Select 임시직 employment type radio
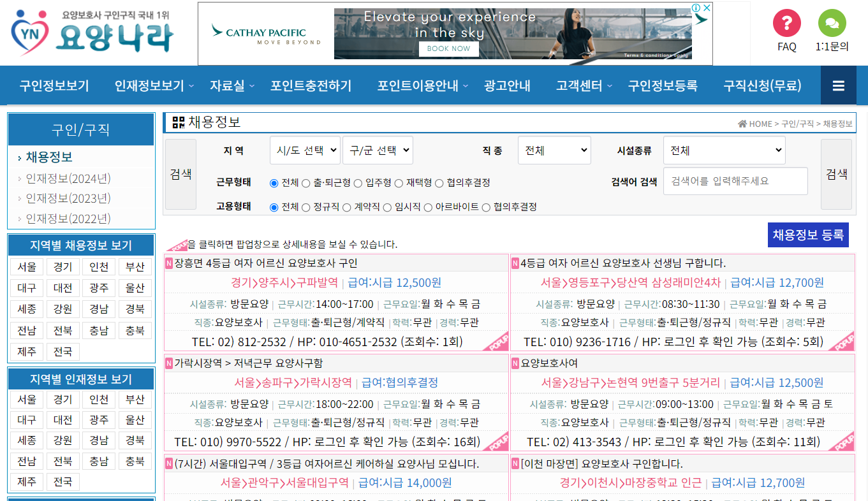 point(388,207)
